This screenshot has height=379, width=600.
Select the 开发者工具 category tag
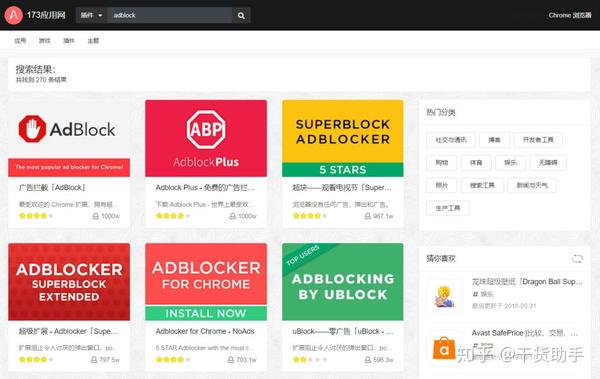(538, 140)
